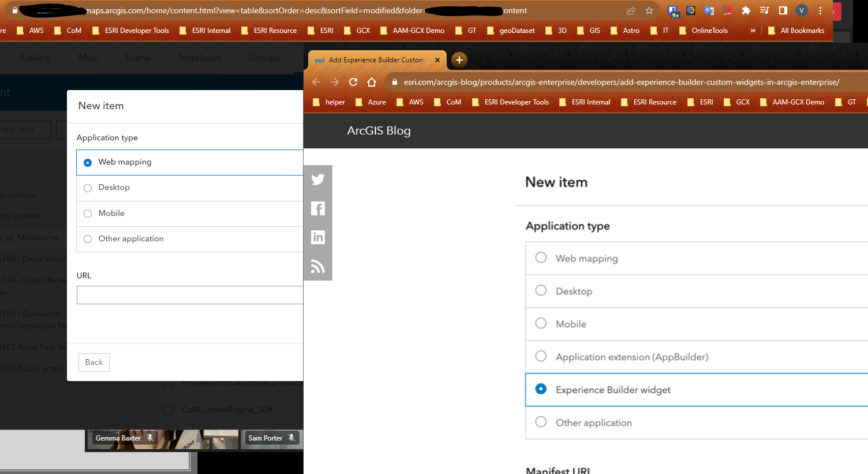Bookmark the arcgis.com content page with star
868x474 pixels.
[x=649, y=10]
